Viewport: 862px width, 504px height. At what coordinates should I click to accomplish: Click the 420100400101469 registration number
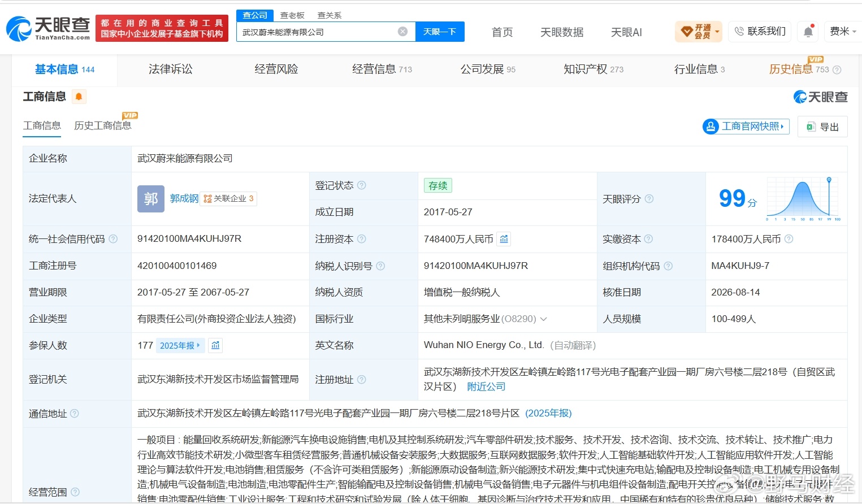pyautogui.click(x=177, y=266)
